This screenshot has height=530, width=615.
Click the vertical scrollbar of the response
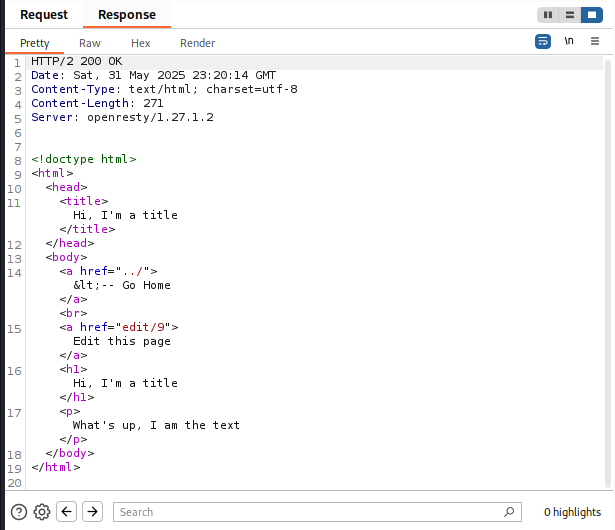(x=608, y=273)
